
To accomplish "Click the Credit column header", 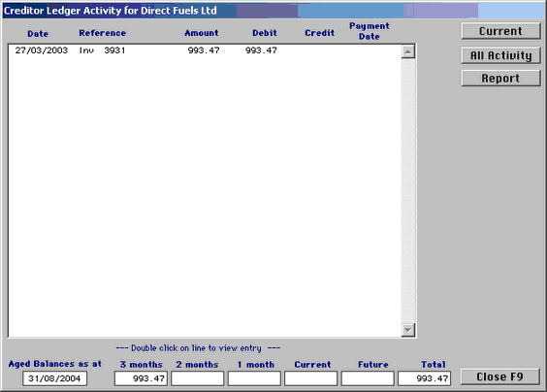I will pos(319,33).
